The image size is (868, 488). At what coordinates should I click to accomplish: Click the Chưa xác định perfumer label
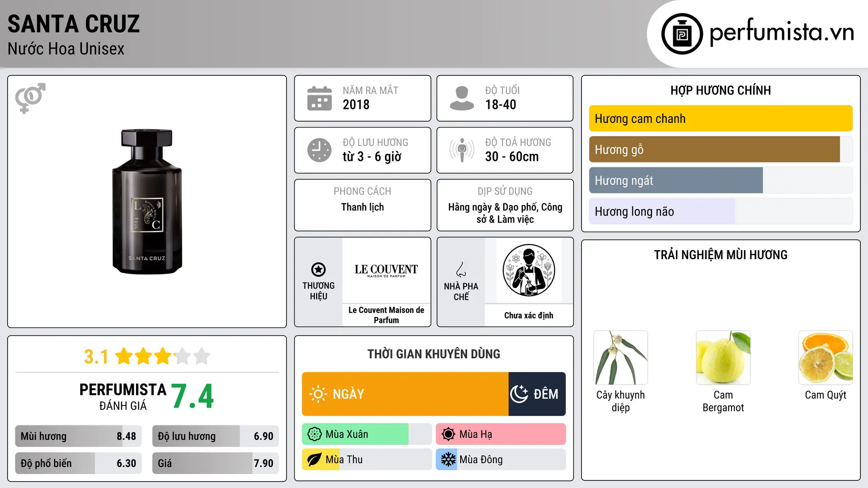(529, 316)
